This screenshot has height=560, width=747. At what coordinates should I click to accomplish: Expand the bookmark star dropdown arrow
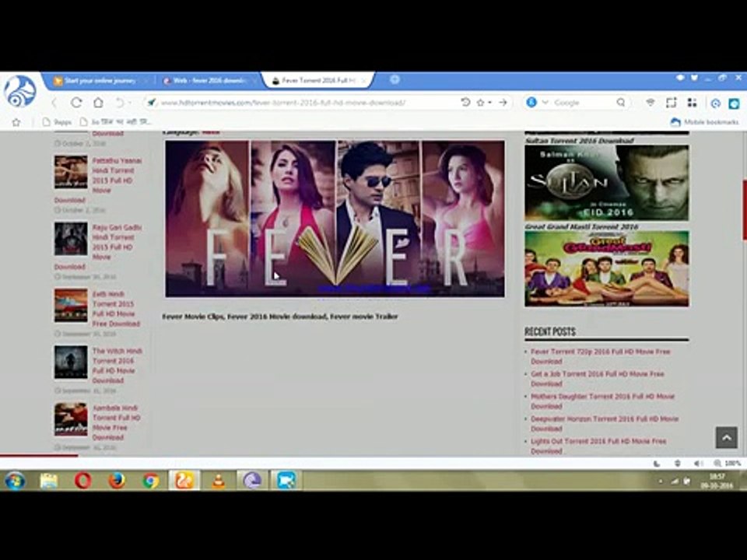pos(489,103)
